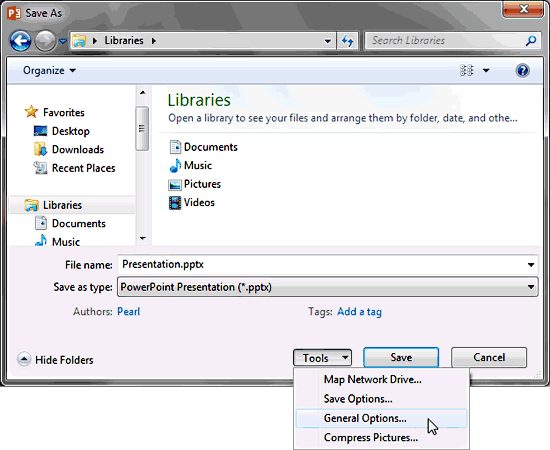This screenshot has width=550, height=450.
Task: Click the navigation pane scroll up arrow
Action: pyautogui.click(x=142, y=93)
